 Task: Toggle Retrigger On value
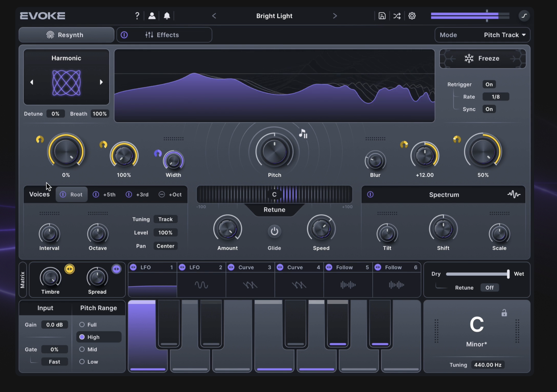pyautogui.click(x=489, y=84)
